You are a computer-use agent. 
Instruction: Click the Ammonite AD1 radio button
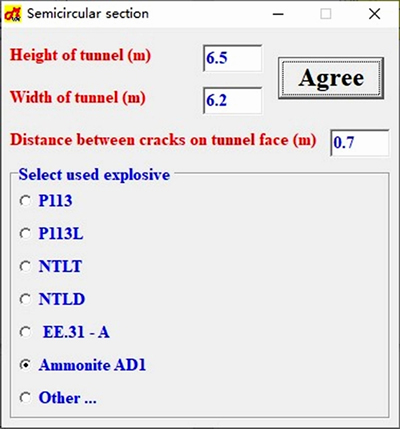point(83,365)
